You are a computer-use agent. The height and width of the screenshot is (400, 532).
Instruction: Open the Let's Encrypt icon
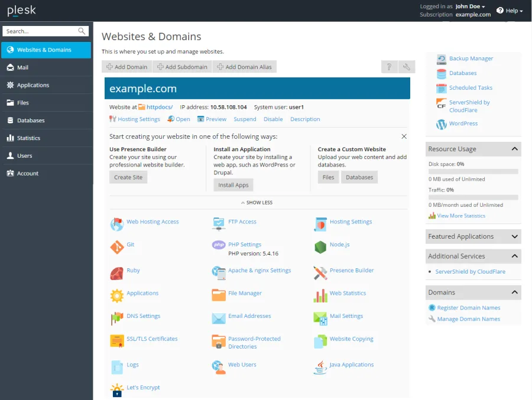click(116, 390)
